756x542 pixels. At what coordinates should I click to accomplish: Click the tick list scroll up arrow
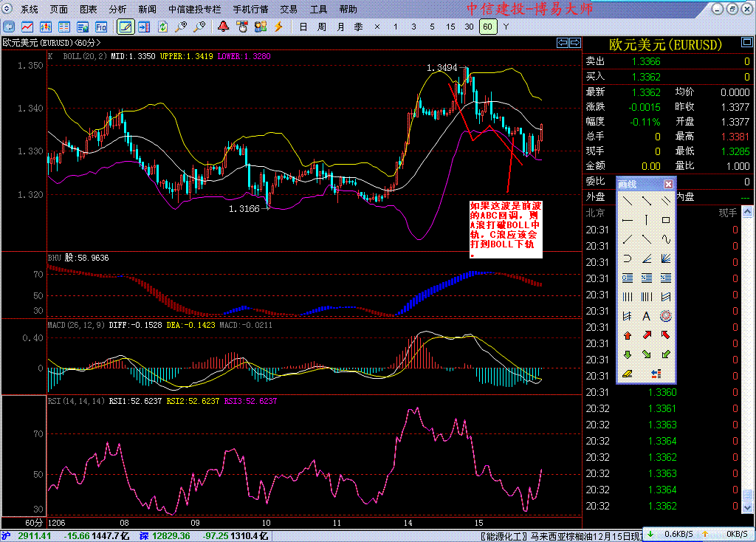point(747,212)
